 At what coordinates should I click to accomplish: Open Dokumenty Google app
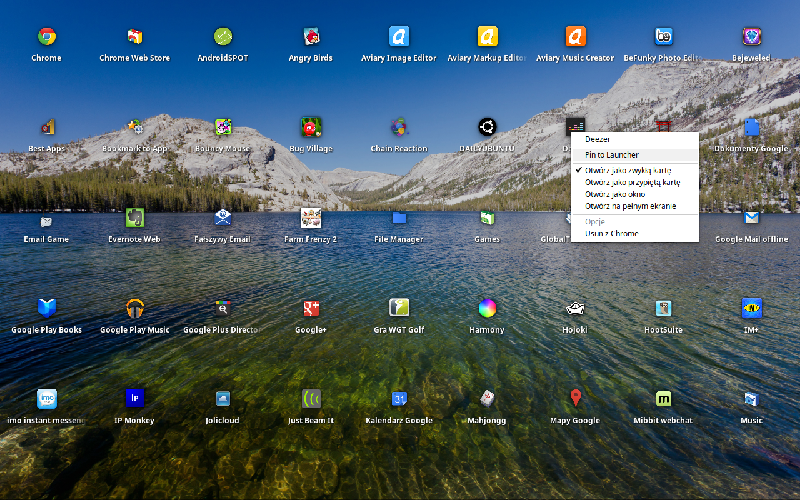[x=752, y=127]
